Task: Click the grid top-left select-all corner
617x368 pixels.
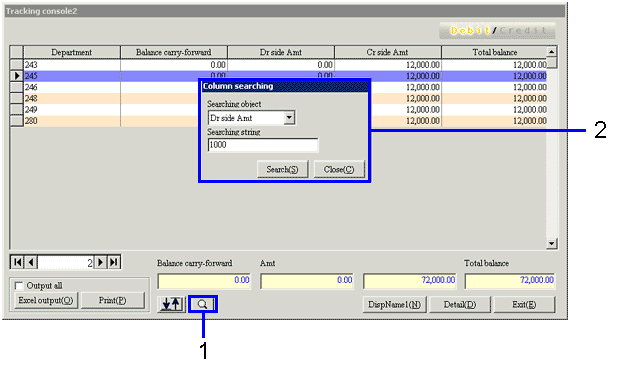Action: point(17,52)
